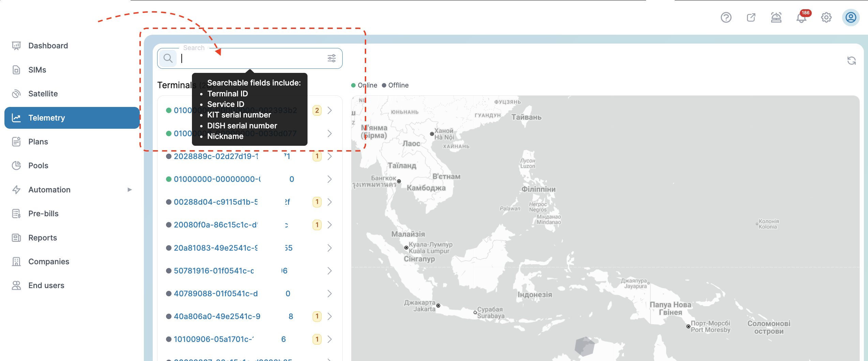Refresh the map with the reload icon
Viewport: 868px width, 361px height.
pos(851,61)
